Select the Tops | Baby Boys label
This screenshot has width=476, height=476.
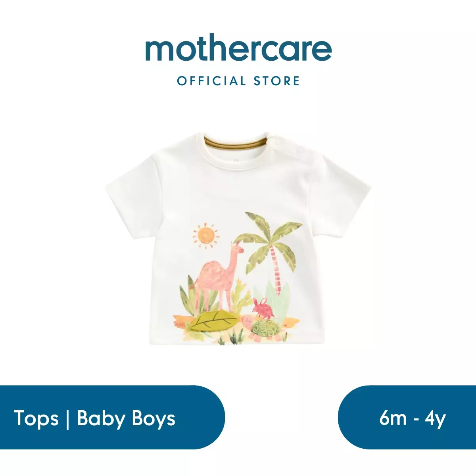[94, 418]
